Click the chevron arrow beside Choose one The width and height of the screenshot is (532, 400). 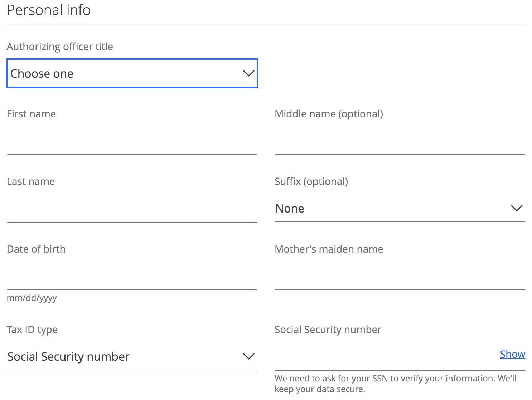coord(248,73)
